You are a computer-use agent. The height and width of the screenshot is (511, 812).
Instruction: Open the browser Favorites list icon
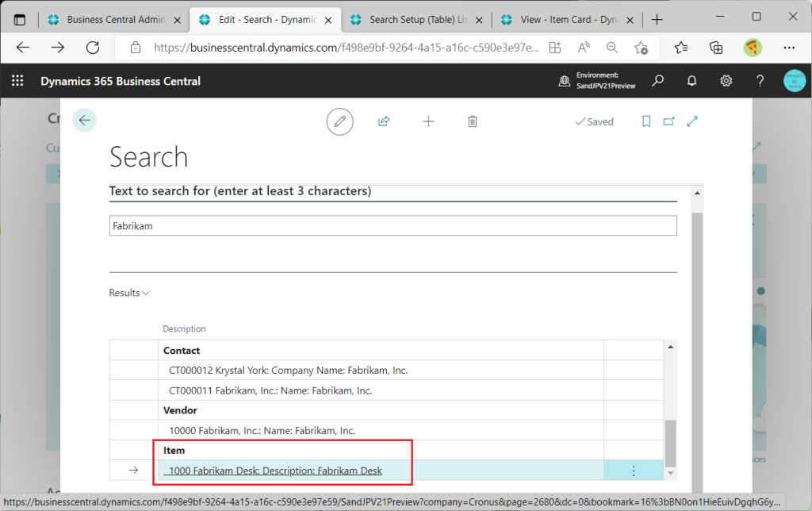coord(681,48)
